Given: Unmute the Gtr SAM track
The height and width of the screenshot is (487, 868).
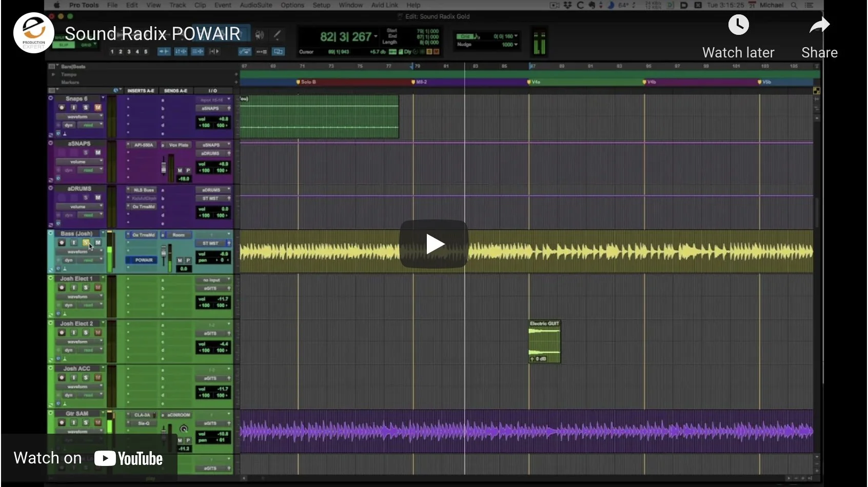Looking at the screenshot, I should pos(97,423).
